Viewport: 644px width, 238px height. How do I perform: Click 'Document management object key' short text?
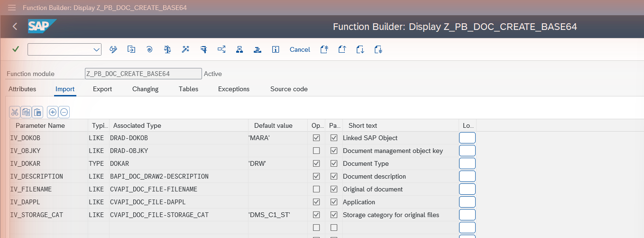coord(393,151)
